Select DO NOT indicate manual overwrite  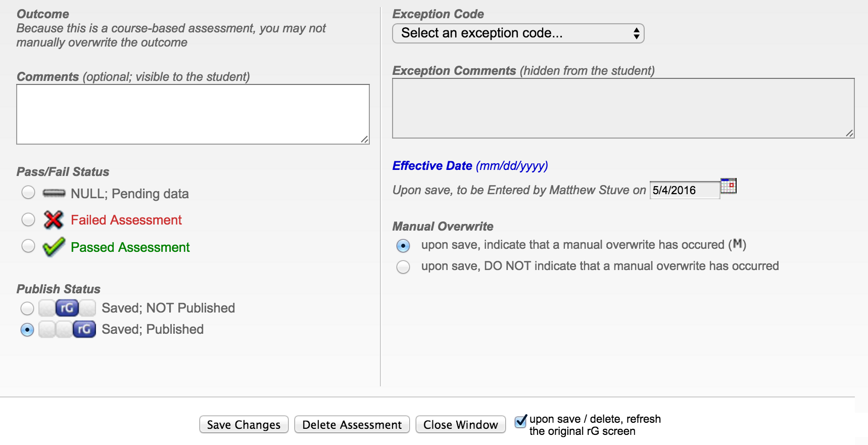[x=403, y=266]
